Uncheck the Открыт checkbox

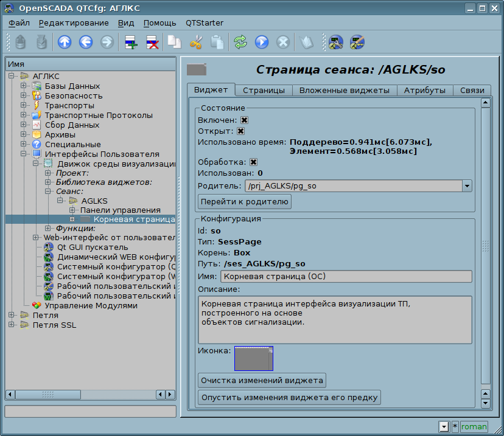pyautogui.click(x=240, y=131)
